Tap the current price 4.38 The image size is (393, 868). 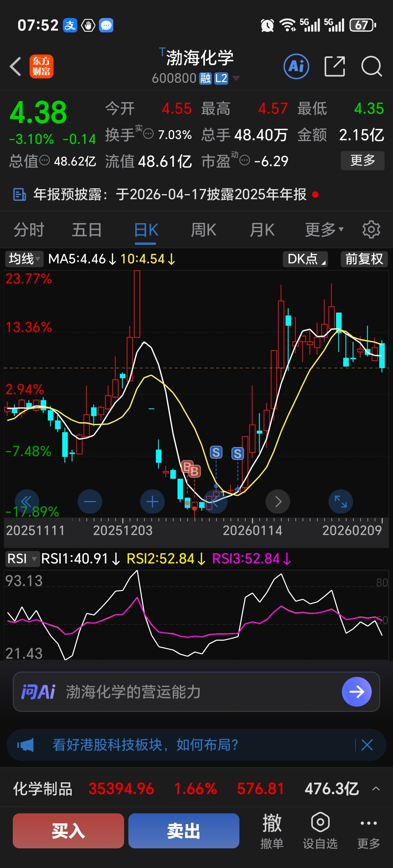[x=38, y=112]
